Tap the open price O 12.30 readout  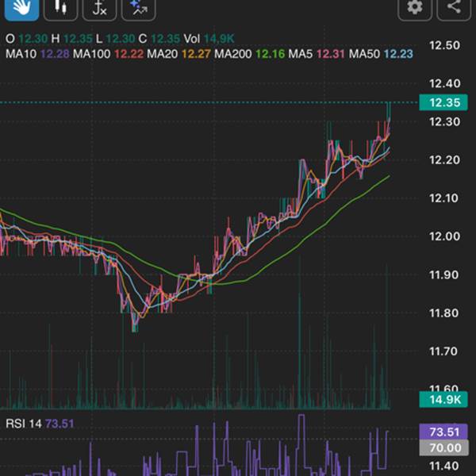(x=26, y=39)
